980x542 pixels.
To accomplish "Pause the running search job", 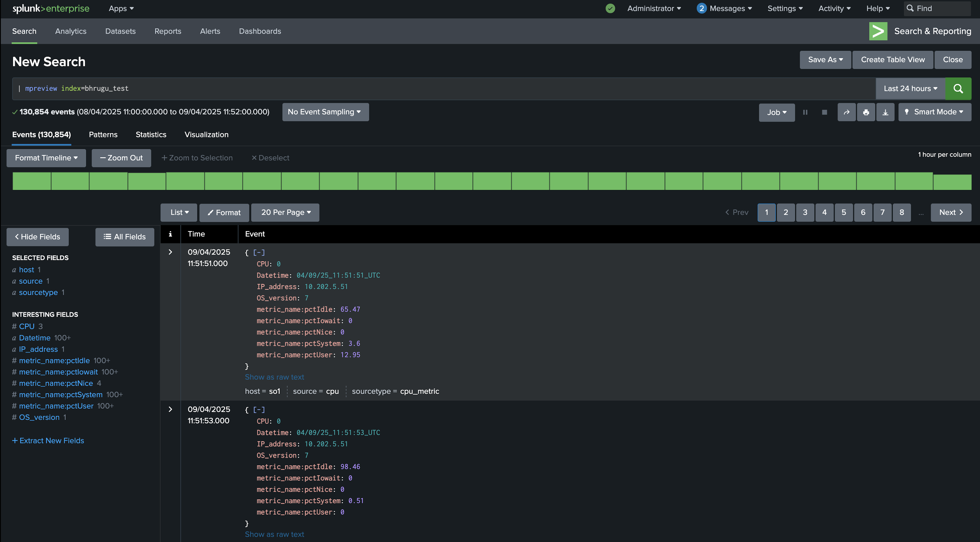I will coord(805,112).
